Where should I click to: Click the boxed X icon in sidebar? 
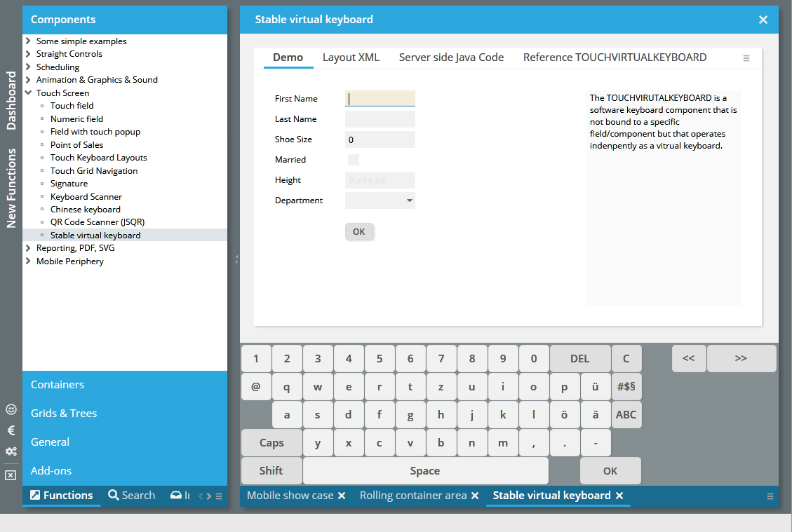tap(11, 475)
